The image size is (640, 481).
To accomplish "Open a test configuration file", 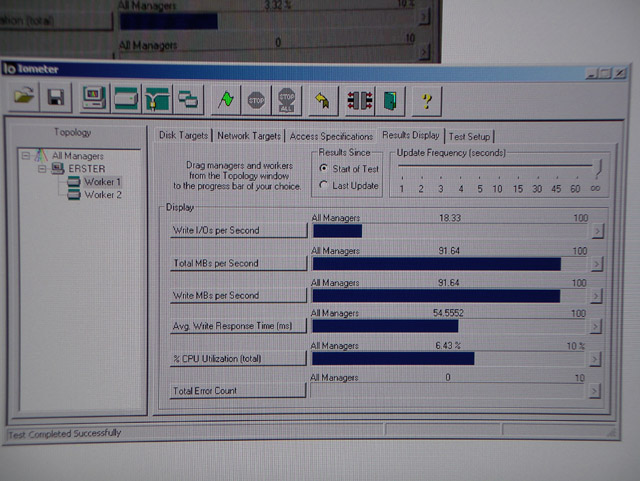I will [24, 97].
